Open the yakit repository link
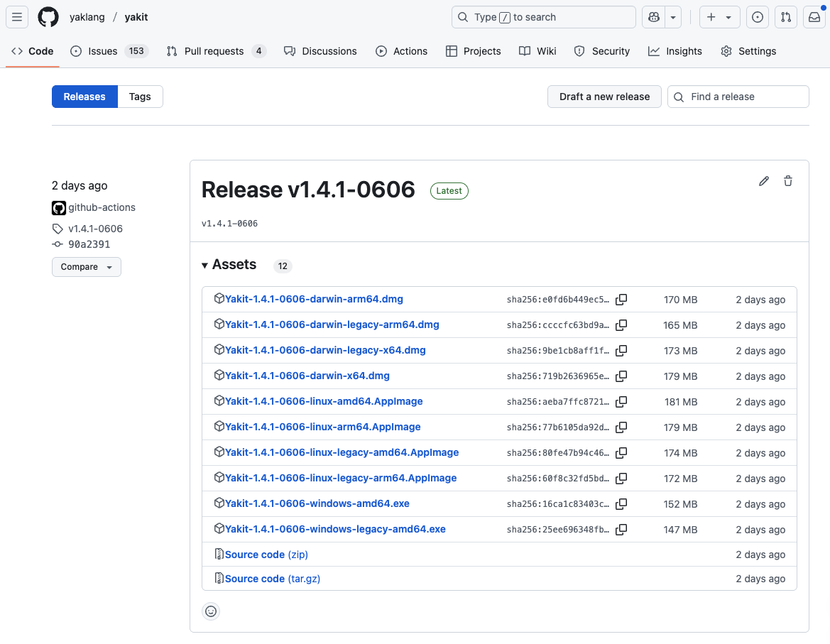830x644 pixels. click(136, 17)
